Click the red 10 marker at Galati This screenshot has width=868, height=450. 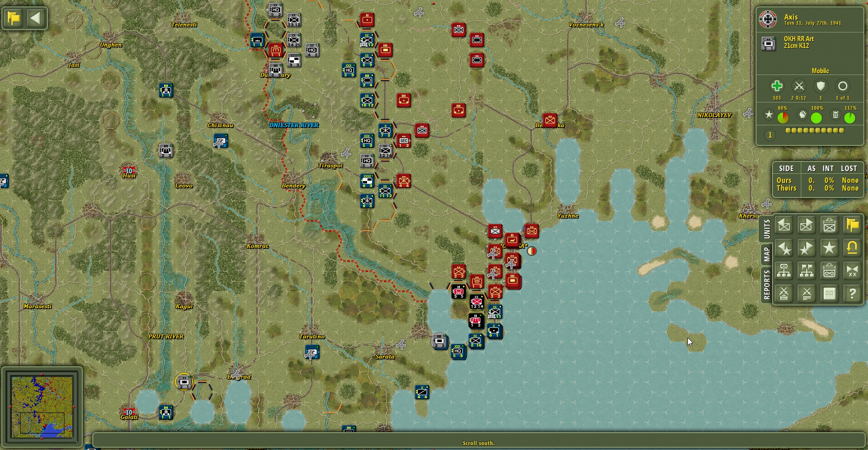pyautogui.click(x=129, y=412)
